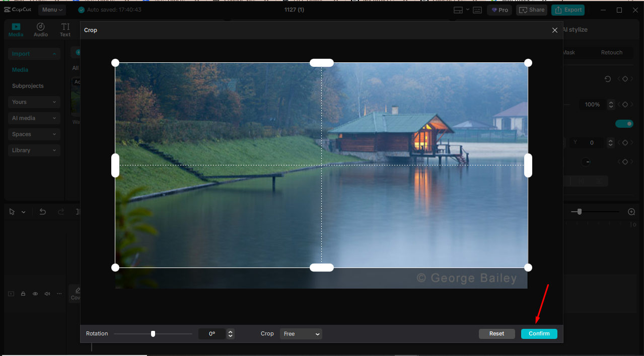This screenshot has width=644, height=356.
Task: Open the Menu in the title bar
Action: [52, 10]
